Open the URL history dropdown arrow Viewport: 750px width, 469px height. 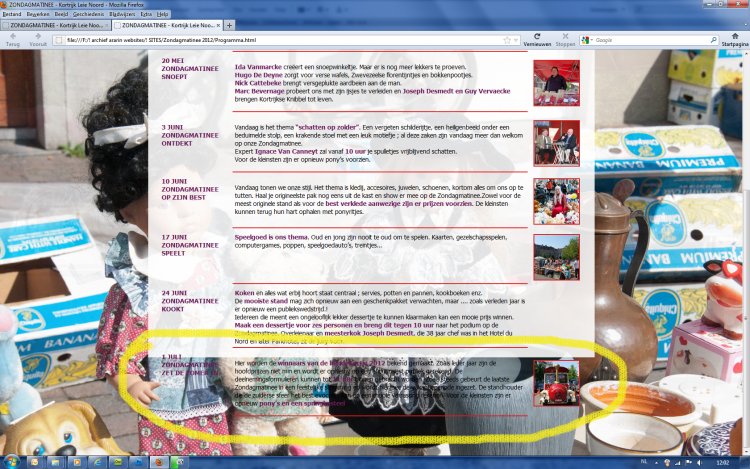pos(516,40)
